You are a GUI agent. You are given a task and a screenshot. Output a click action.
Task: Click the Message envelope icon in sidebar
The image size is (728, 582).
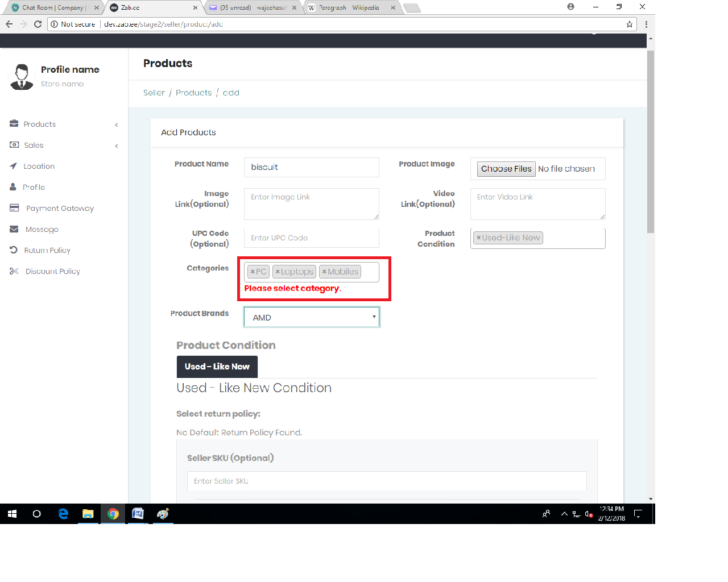coord(14,229)
